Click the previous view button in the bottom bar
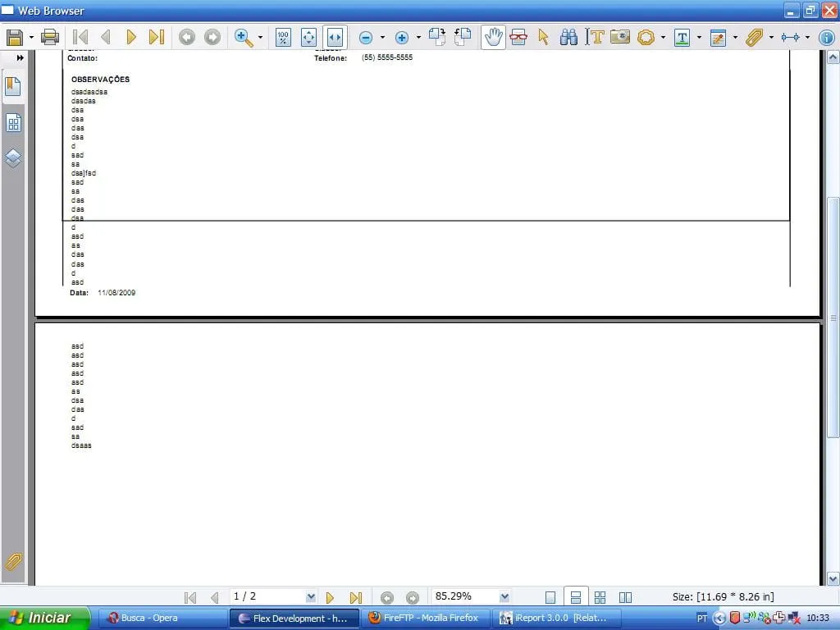 coord(387,597)
